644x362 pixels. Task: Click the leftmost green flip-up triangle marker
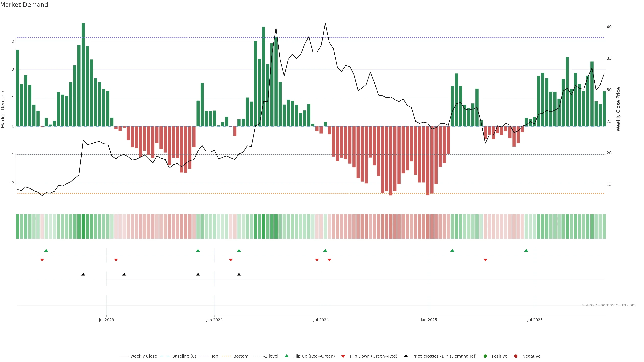(x=46, y=250)
